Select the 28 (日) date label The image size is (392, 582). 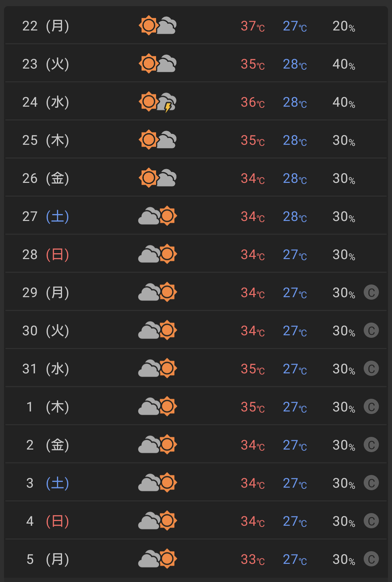(45, 254)
